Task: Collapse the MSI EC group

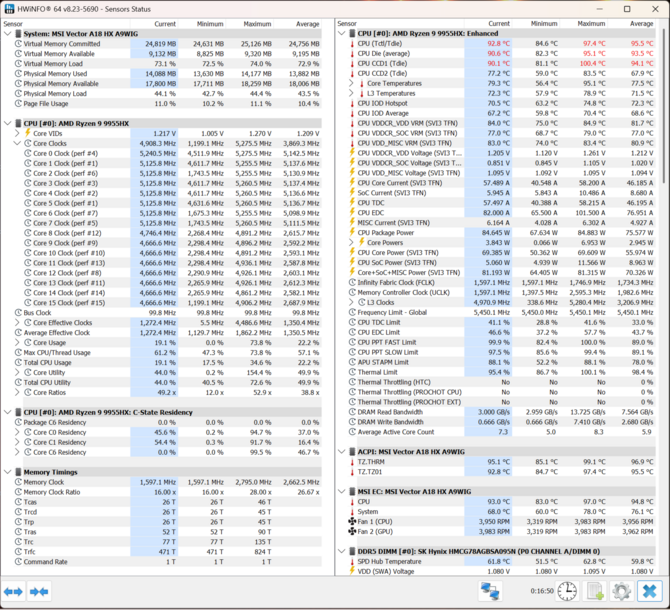Action: click(341, 492)
